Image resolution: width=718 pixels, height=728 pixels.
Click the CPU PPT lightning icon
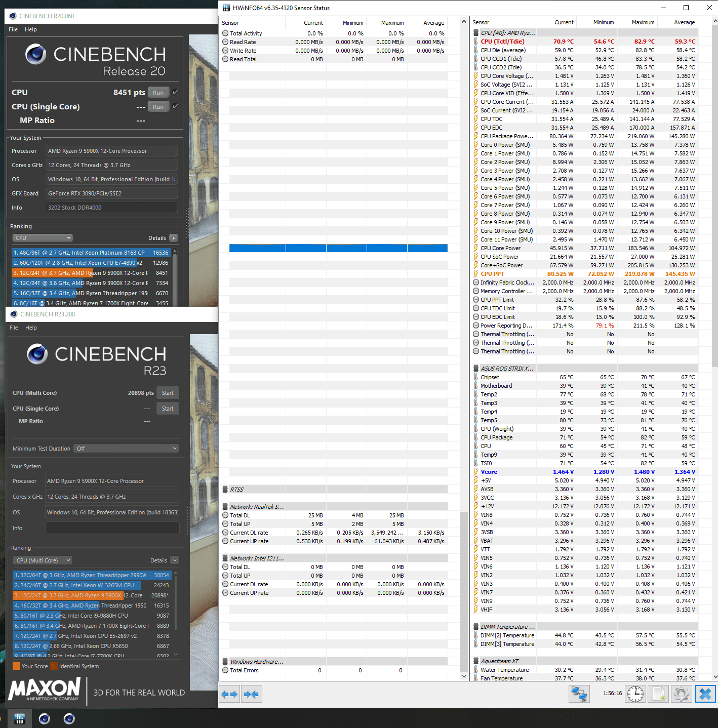click(476, 274)
